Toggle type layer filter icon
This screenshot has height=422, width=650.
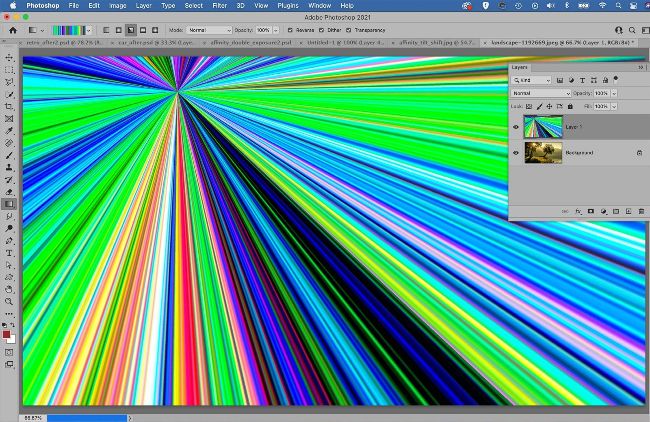582,80
